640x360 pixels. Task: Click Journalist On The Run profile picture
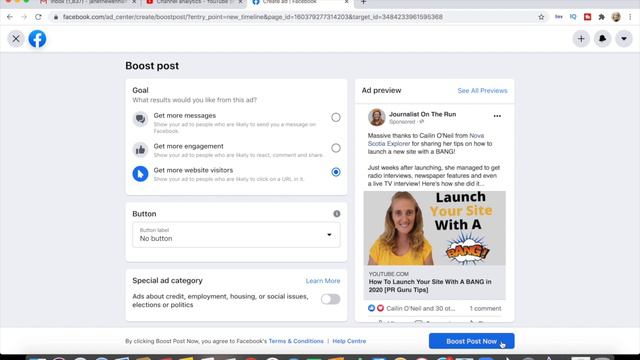(376, 117)
